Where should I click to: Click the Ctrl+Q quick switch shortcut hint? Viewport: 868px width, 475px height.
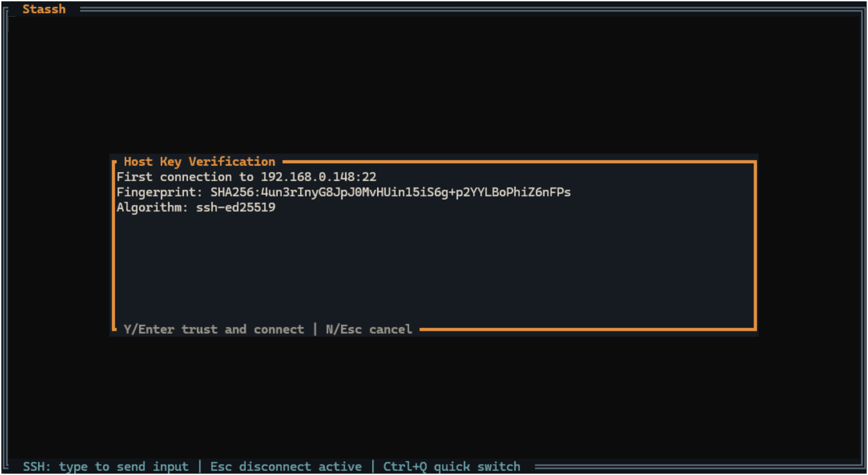[451, 466]
